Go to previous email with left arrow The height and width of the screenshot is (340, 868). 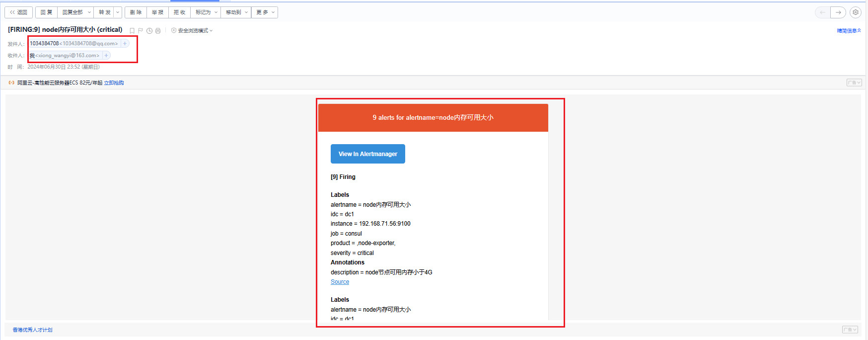[x=823, y=12]
